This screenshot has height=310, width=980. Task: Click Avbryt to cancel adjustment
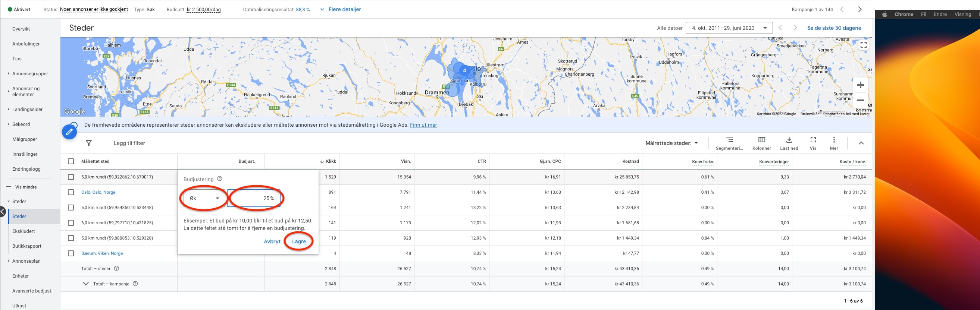(x=272, y=241)
